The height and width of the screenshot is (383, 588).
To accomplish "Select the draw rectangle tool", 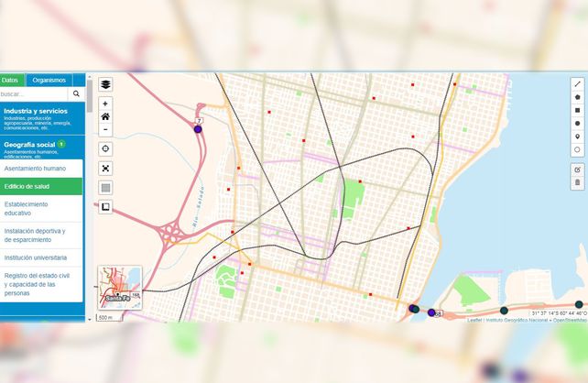I will (578, 110).
